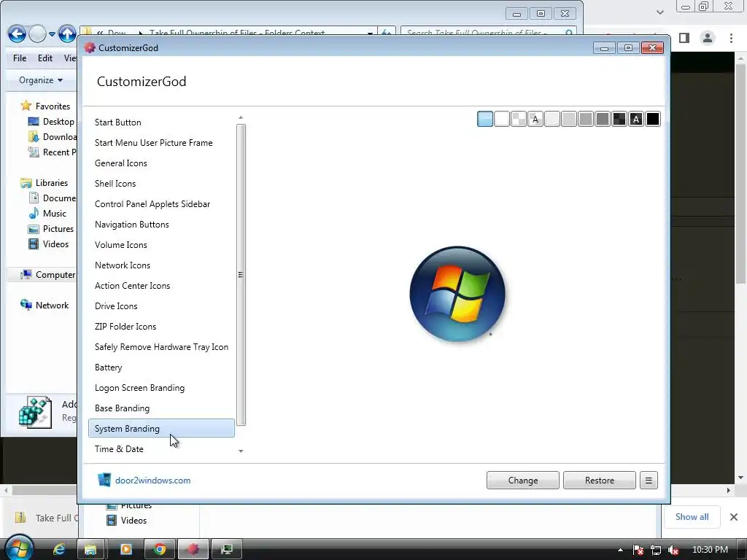Open Action Center flag tray icon
The image size is (747, 560).
[638, 550]
